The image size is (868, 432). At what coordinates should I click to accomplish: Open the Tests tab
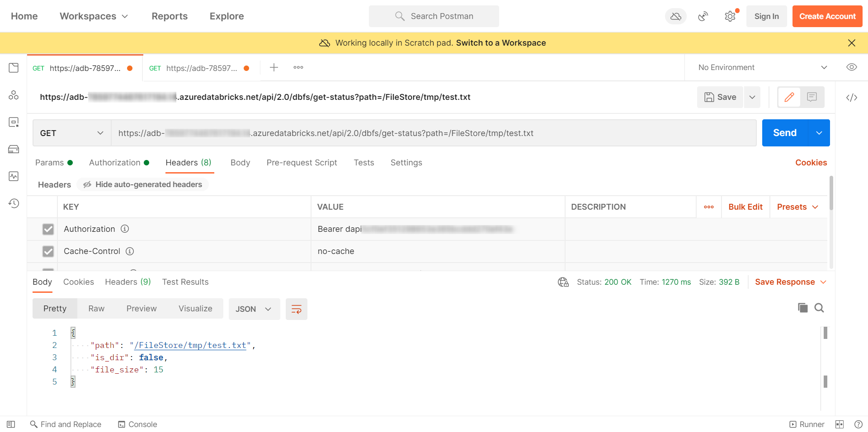coord(364,163)
